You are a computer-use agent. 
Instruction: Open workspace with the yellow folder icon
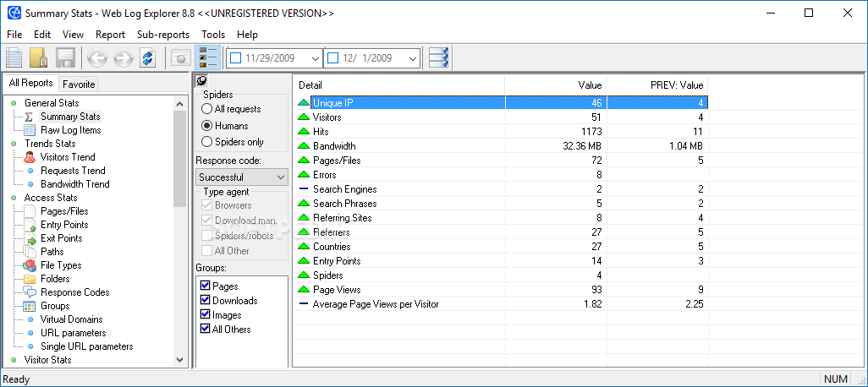(x=39, y=57)
